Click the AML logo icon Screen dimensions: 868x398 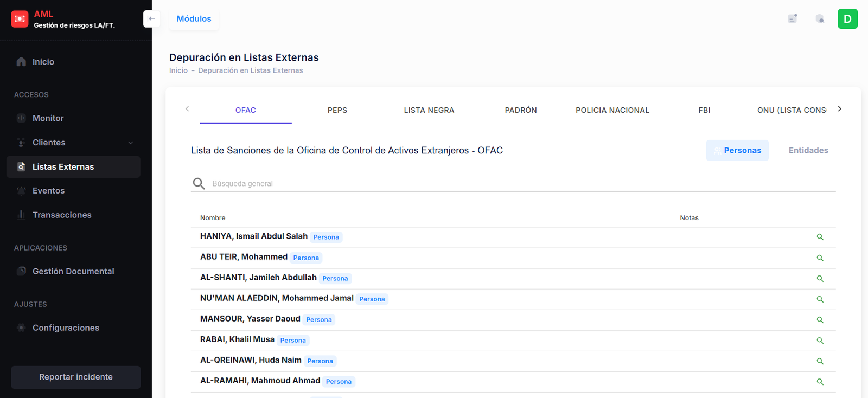(20, 19)
